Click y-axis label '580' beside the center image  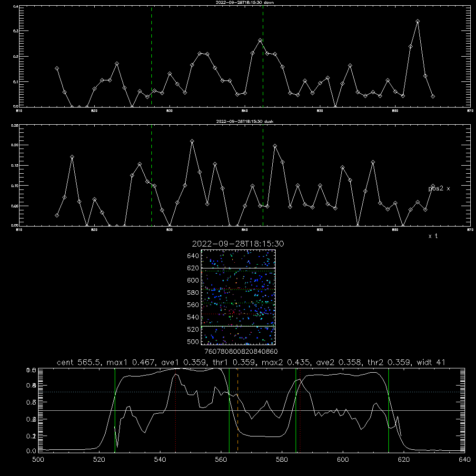[193, 293]
